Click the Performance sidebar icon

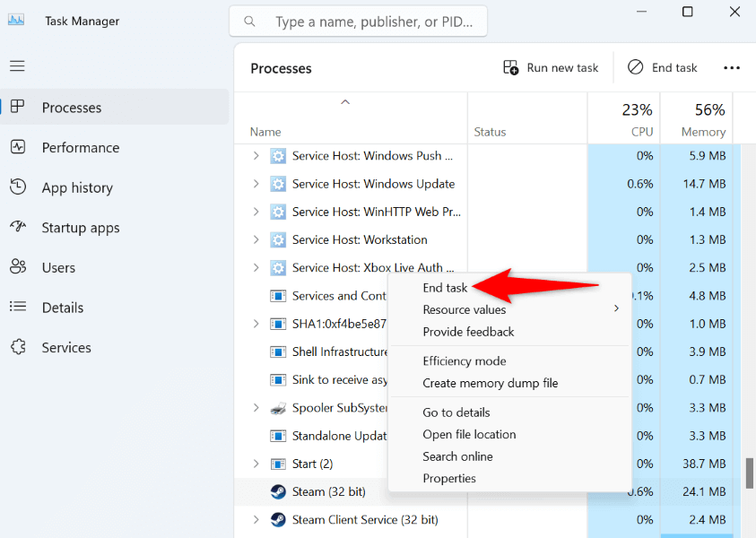[18, 146]
